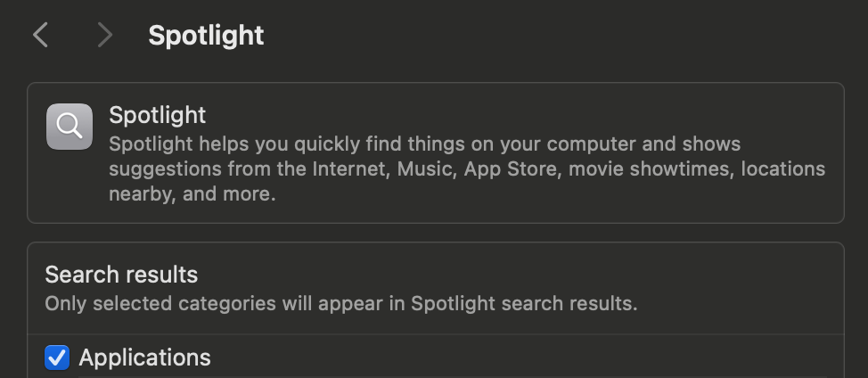Image resolution: width=868 pixels, height=378 pixels.
Task: Go forward using the right chevron
Action: [x=105, y=36]
